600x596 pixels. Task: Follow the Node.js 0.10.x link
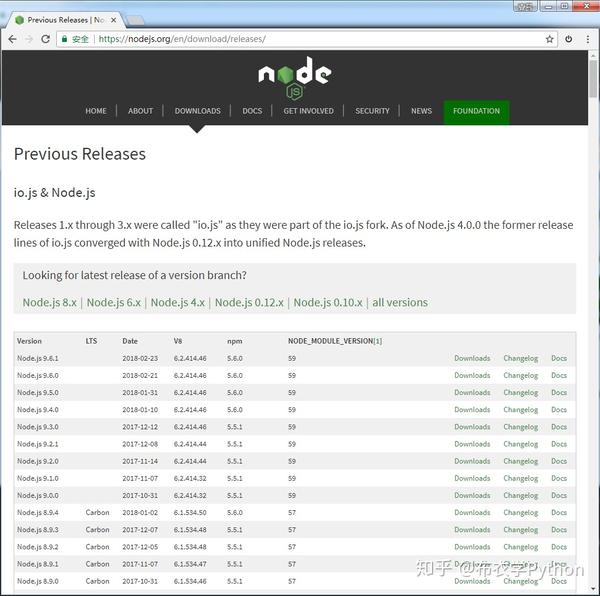click(x=328, y=303)
